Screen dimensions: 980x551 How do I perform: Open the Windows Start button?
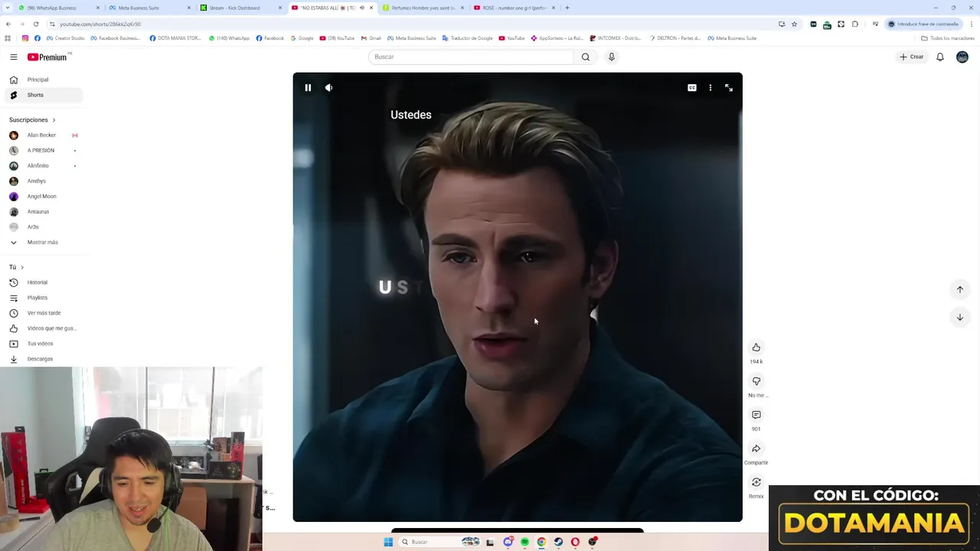(x=388, y=542)
